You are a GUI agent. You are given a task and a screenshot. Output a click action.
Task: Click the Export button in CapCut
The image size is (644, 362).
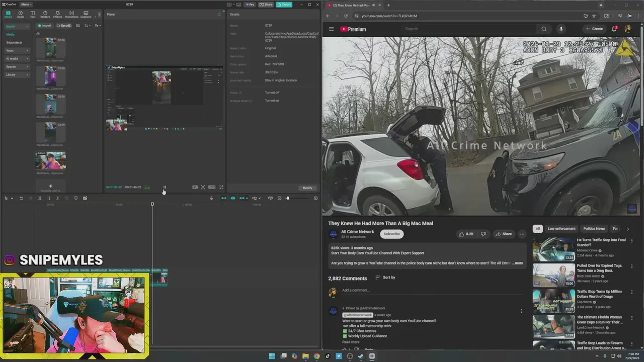pyautogui.click(x=285, y=5)
